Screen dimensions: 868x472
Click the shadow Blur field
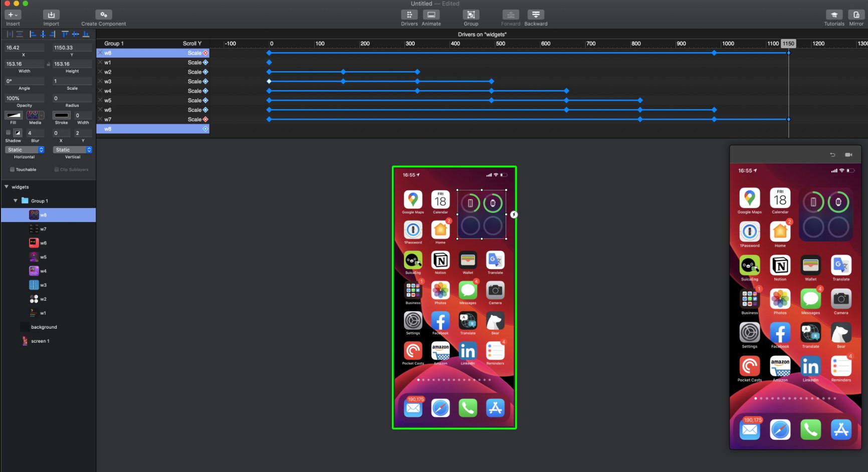pyautogui.click(x=35, y=133)
